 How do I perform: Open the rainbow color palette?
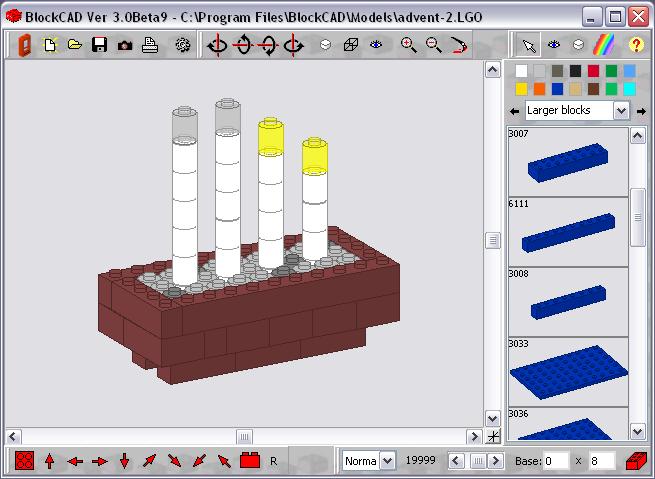pyautogui.click(x=604, y=45)
